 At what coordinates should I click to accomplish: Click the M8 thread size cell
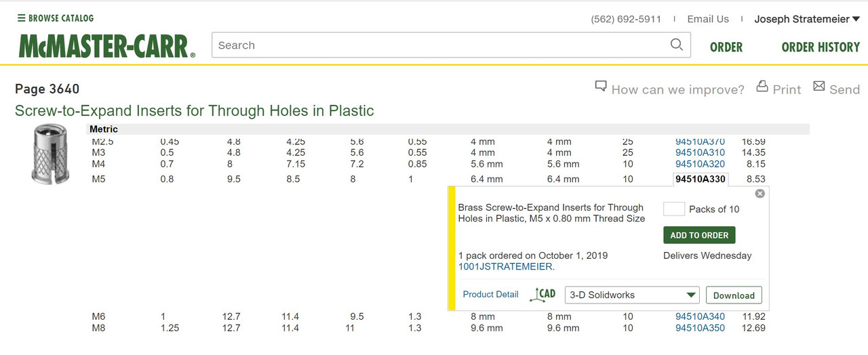[x=99, y=328]
